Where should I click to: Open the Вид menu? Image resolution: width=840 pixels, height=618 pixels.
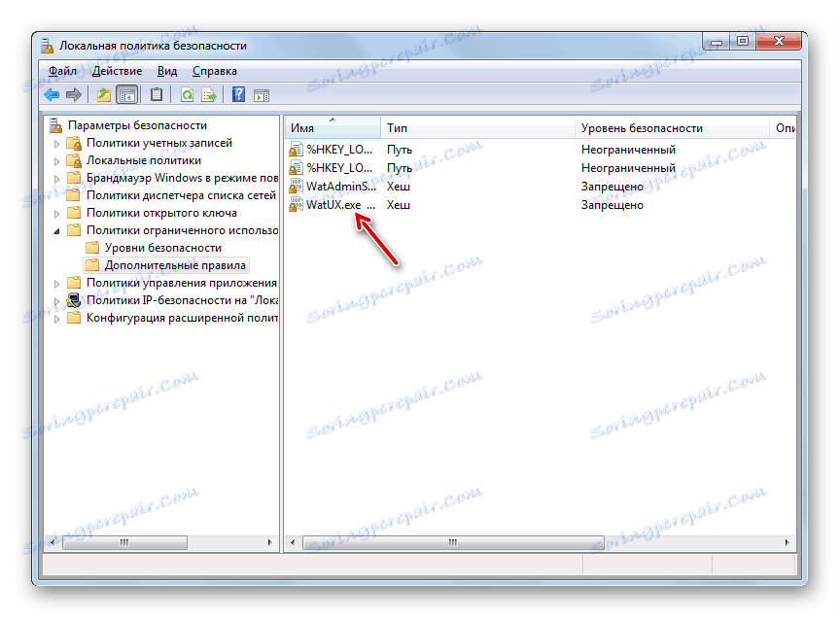coord(167,71)
